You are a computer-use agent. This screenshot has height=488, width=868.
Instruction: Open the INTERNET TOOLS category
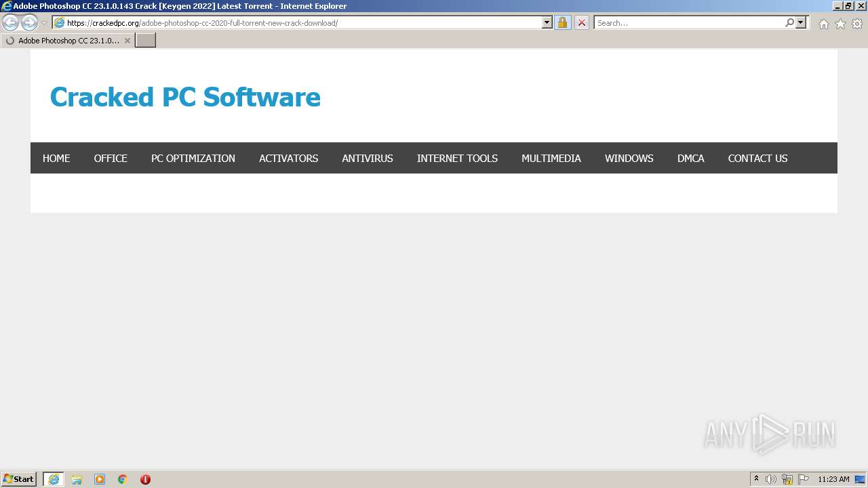pos(457,158)
